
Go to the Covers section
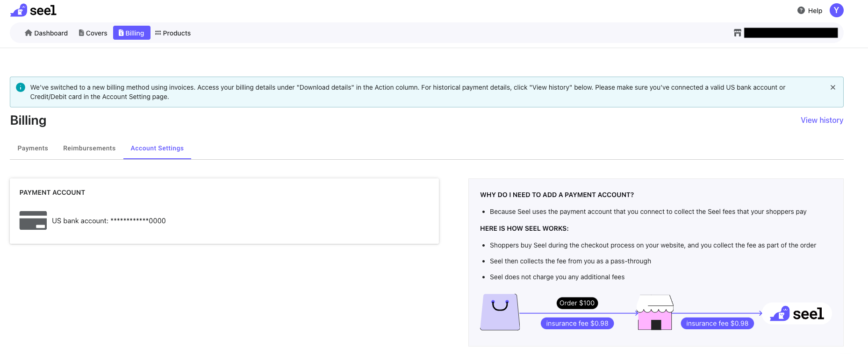(93, 33)
